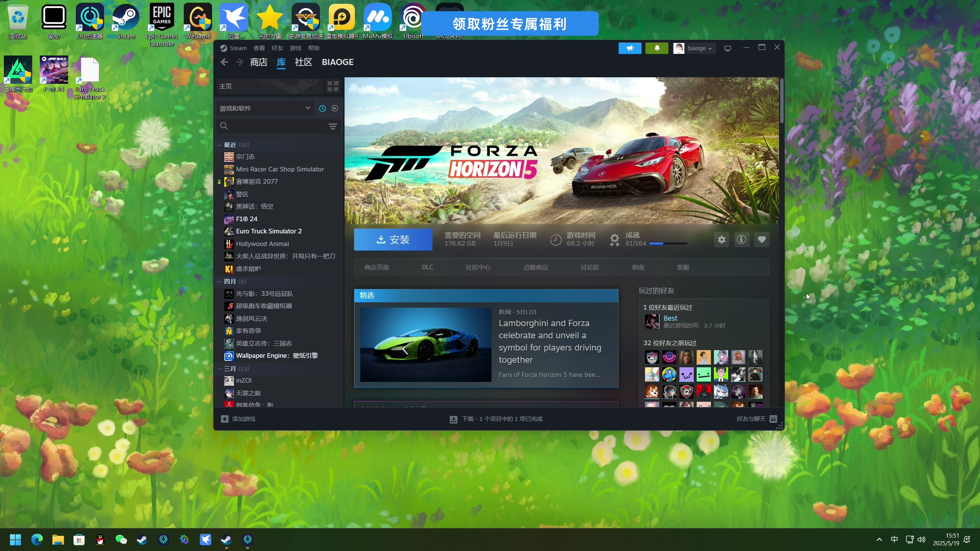
Task: Open Microsoft Edge from taskbar
Action: 37,540
